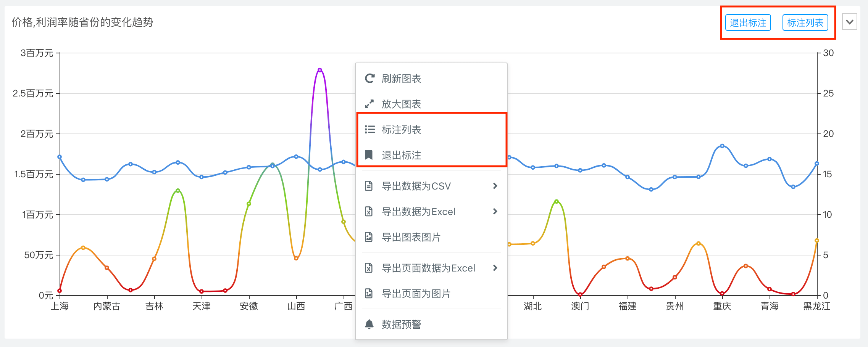Image resolution: width=868 pixels, height=347 pixels.
Task: Select 导出页面数据为Excel menu entry
Action: tap(428, 268)
